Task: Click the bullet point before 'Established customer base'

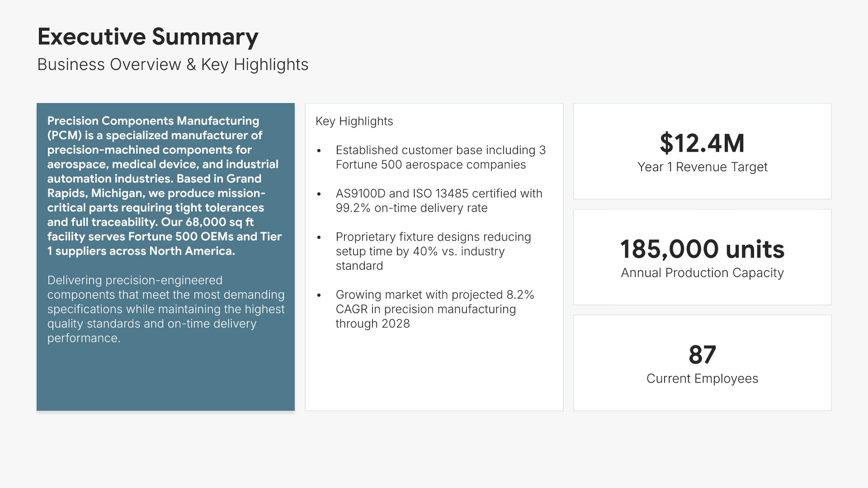Action: 319,150
